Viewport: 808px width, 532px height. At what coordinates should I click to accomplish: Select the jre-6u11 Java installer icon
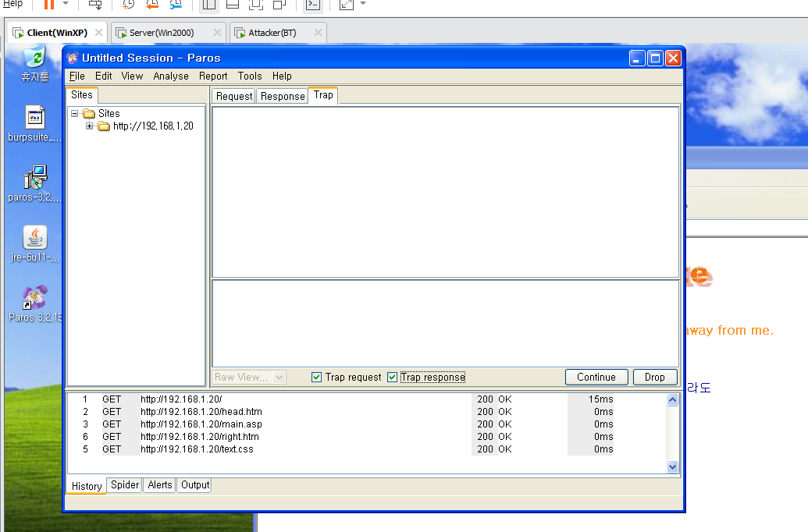35,244
